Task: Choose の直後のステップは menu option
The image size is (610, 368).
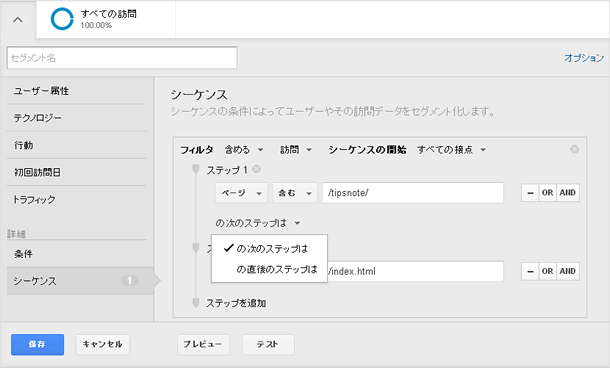Action: pyautogui.click(x=269, y=269)
